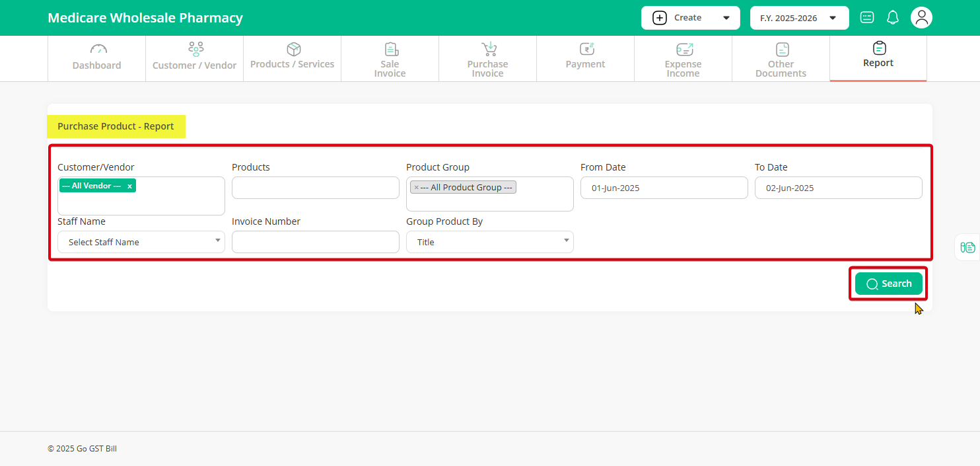Image resolution: width=980 pixels, height=466 pixels.
Task: Click the © 2025 Go GST Bill footer text
Action: (x=82, y=449)
